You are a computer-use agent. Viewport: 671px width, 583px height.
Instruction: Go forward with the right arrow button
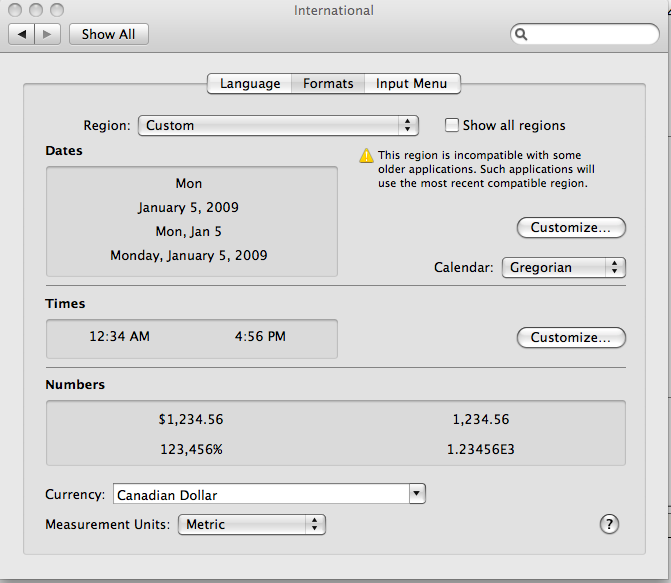pyautogui.click(x=47, y=34)
